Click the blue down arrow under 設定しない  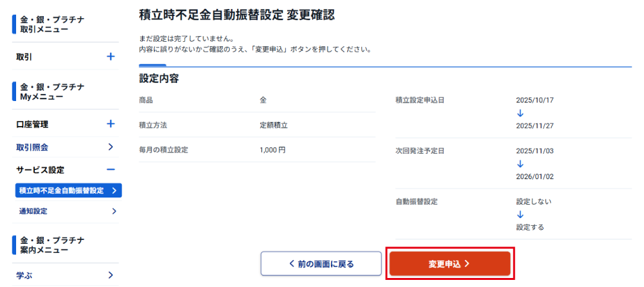click(520, 214)
